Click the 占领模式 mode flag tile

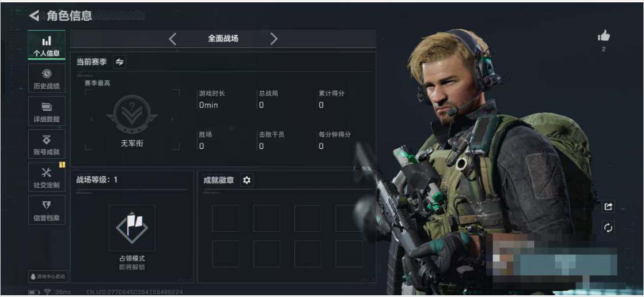(x=132, y=228)
